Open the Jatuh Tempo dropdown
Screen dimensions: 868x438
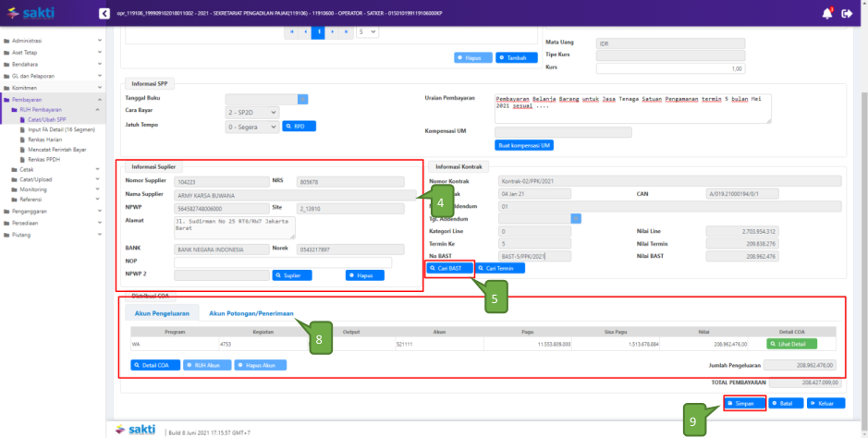click(251, 126)
